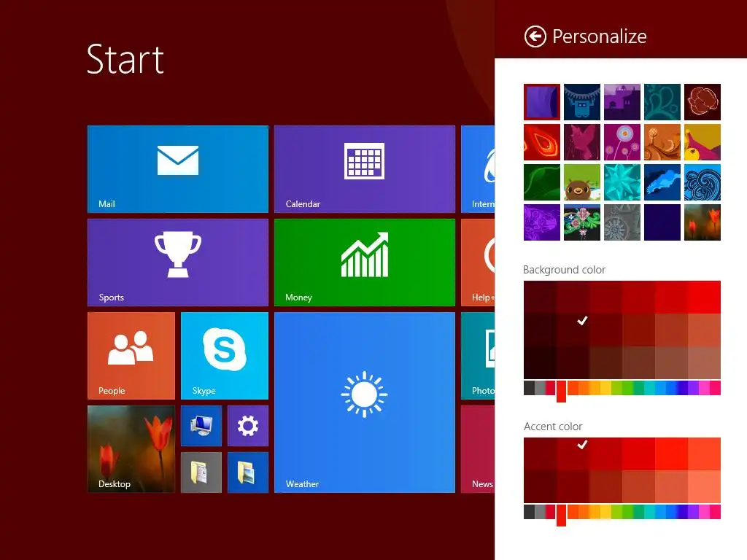Pick yellow on the Background color hue strip
Image resolution: width=747 pixels, height=560 pixels.
[x=605, y=388]
